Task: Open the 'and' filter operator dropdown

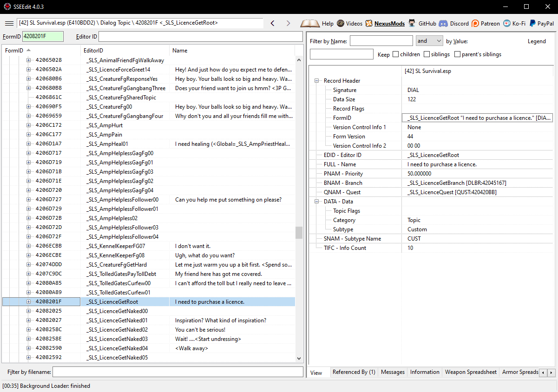Action: tap(429, 41)
